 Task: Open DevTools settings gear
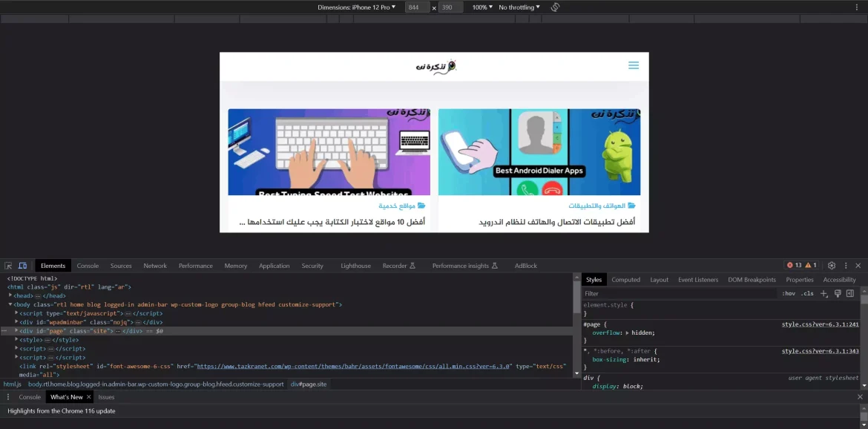coord(832,266)
